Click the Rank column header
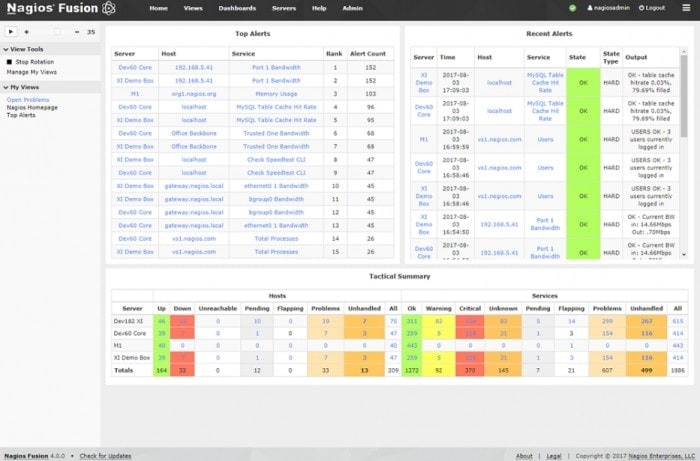This screenshot has height=461, width=700. point(334,54)
